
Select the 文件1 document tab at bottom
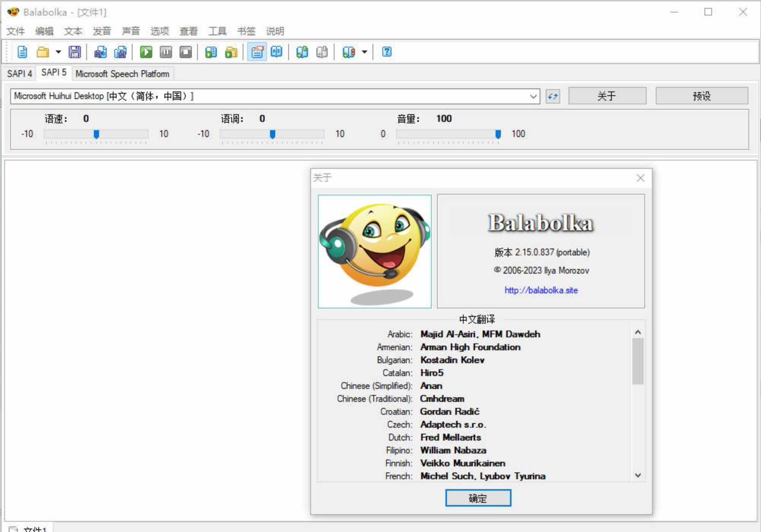28,528
